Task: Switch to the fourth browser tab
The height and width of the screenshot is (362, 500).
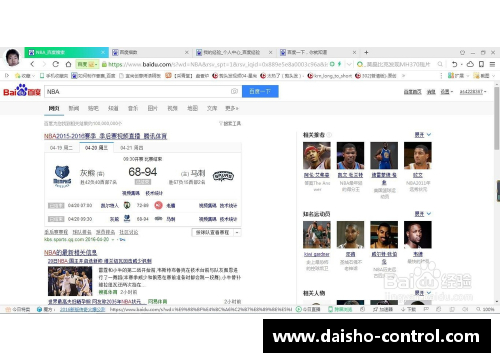Action: point(318,52)
